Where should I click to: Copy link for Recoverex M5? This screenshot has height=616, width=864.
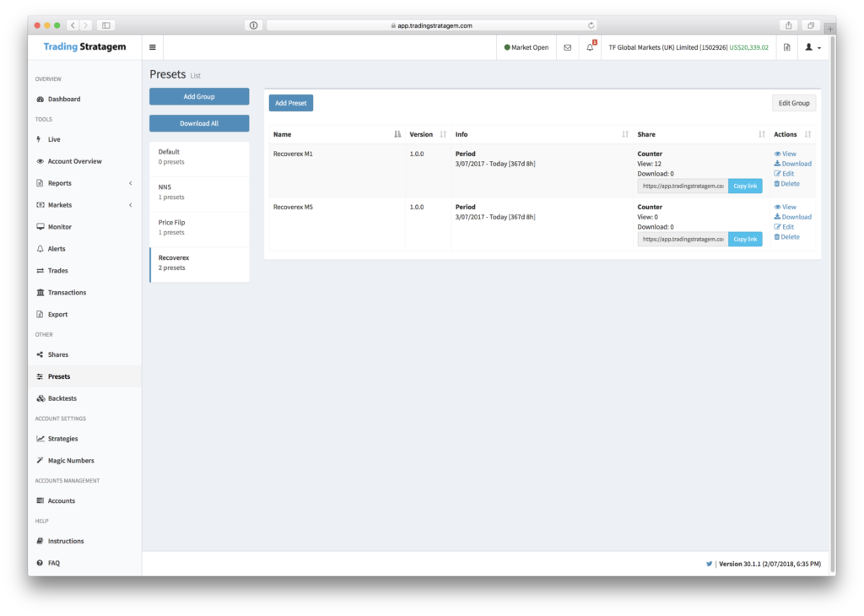pyautogui.click(x=745, y=239)
